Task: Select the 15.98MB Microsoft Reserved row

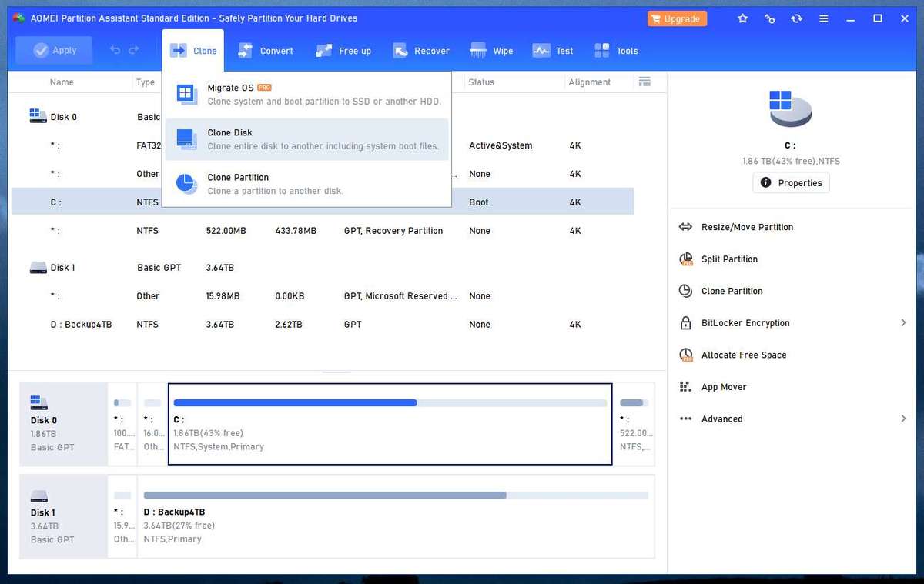Action: pyautogui.click(x=323, y=296)
